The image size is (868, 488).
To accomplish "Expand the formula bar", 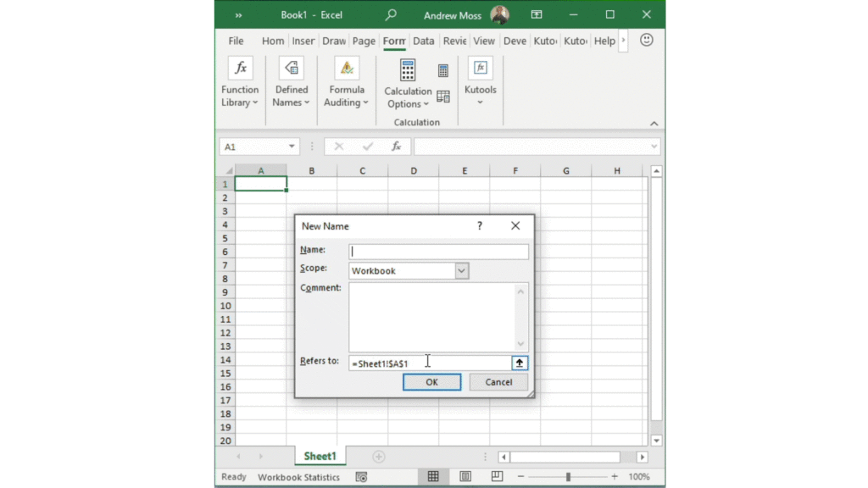I will coord(653,147).
